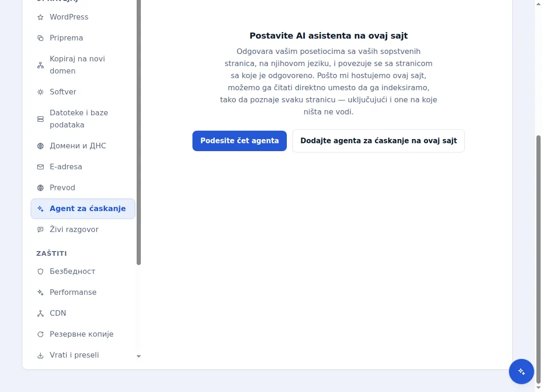
Task: Click the star icon beside WordPress
Action: 40,17
